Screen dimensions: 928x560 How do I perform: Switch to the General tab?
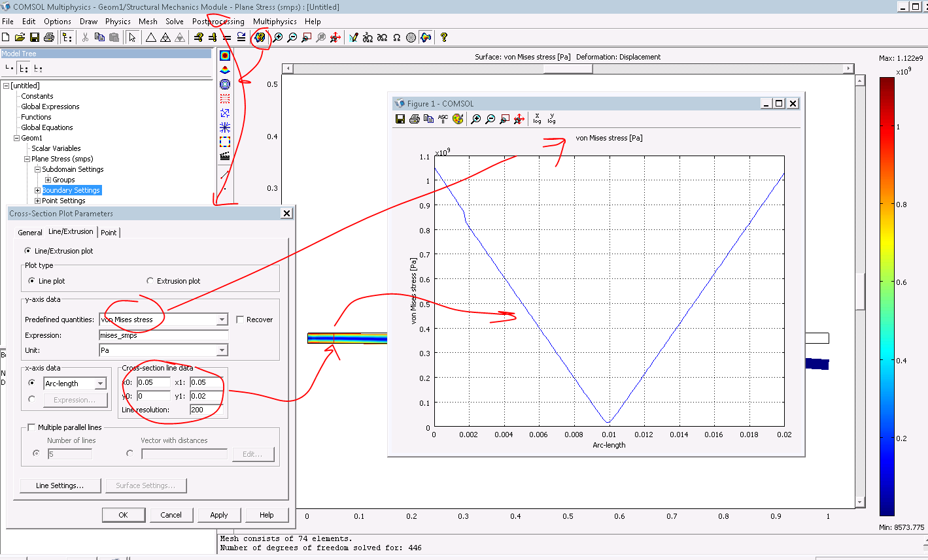30,233
